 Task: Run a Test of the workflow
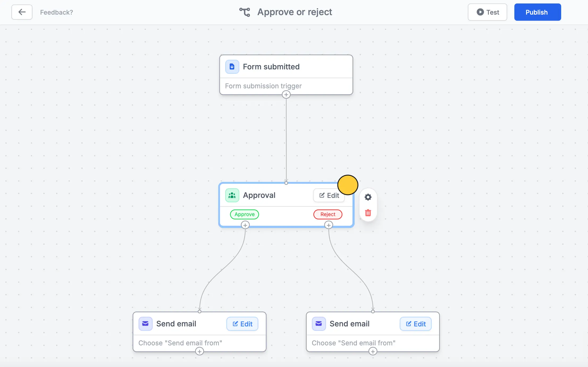pyautogui.click(x=487, y=12)
